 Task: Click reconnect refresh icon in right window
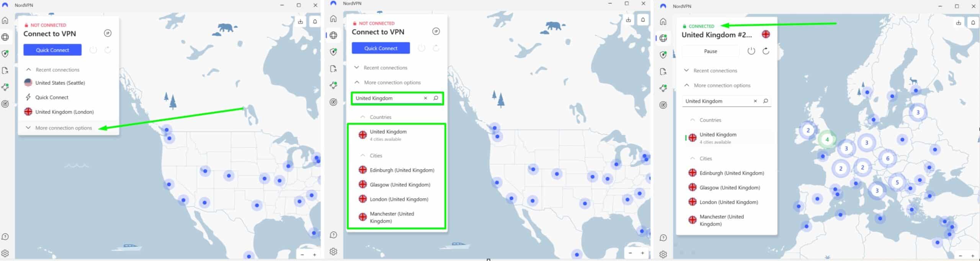766,51
